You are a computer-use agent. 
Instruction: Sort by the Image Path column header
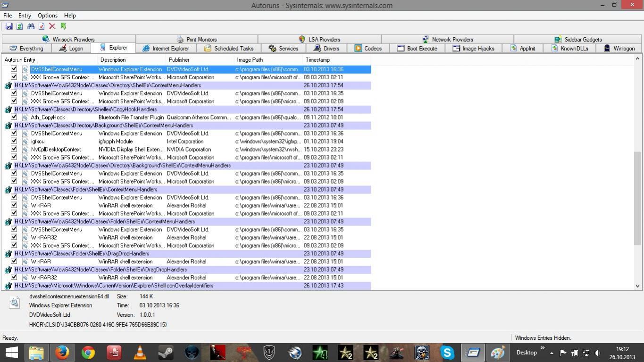(268, 60)
